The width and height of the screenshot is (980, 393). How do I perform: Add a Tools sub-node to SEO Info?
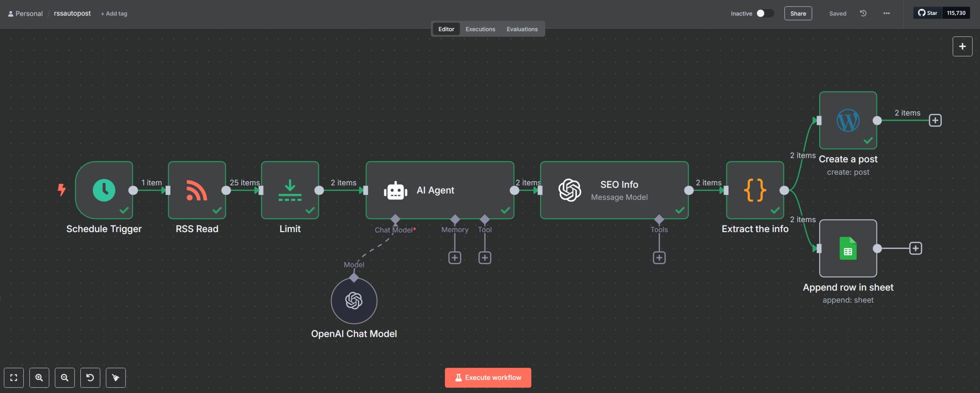click(x=659, y=258)
